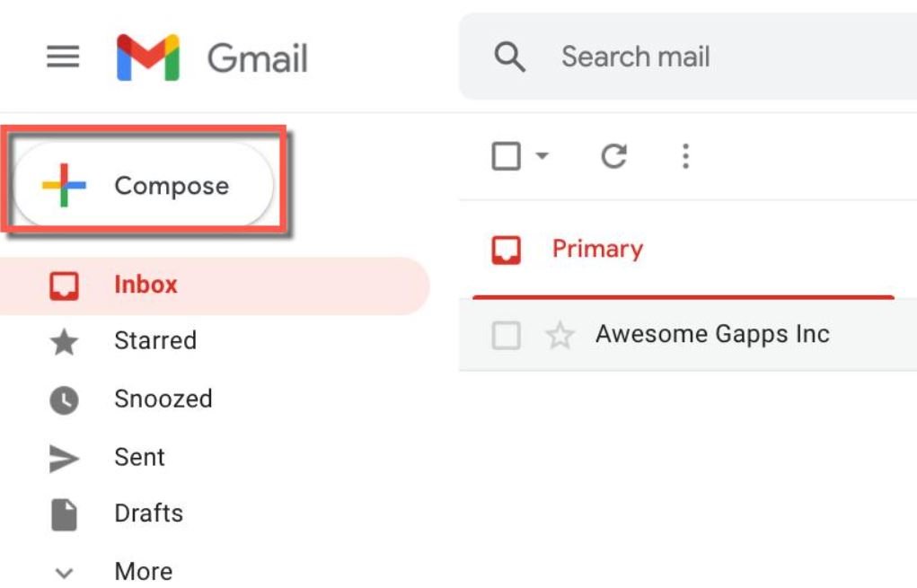This screenshot has width=917, height=588.
Task: Switch to the Primary tab
Action: [x=596, y=249]
